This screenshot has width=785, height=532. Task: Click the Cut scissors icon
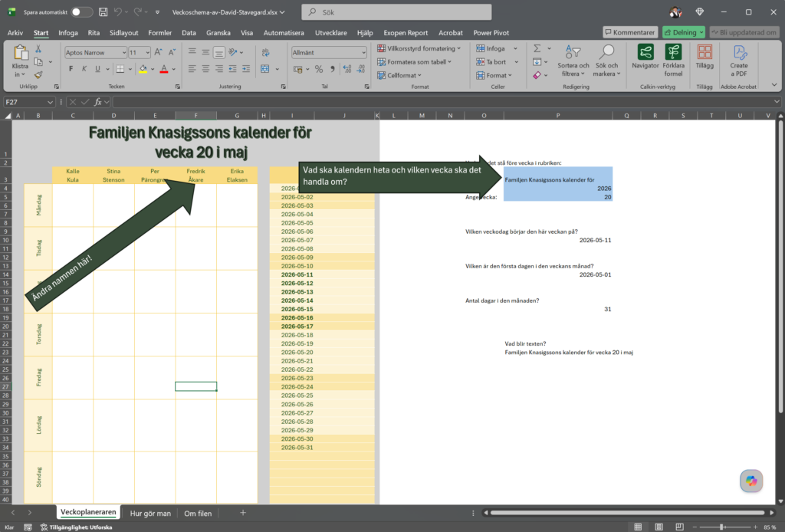pos(38,49)
